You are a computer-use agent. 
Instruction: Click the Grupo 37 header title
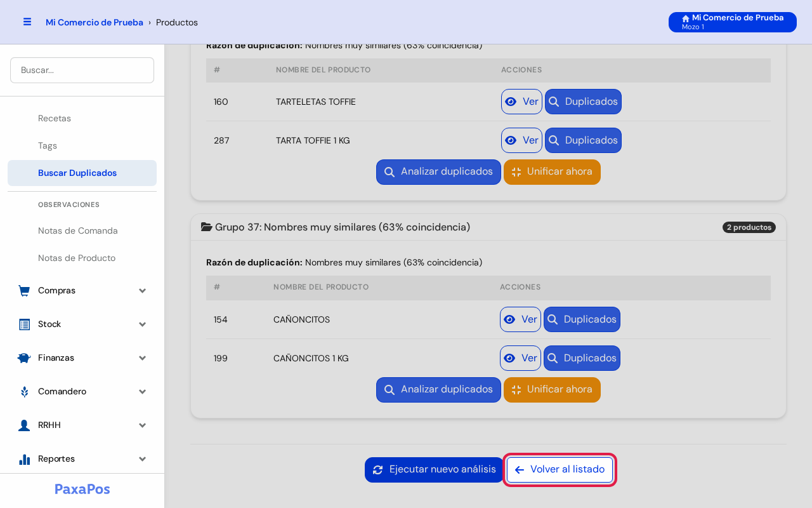343,227
